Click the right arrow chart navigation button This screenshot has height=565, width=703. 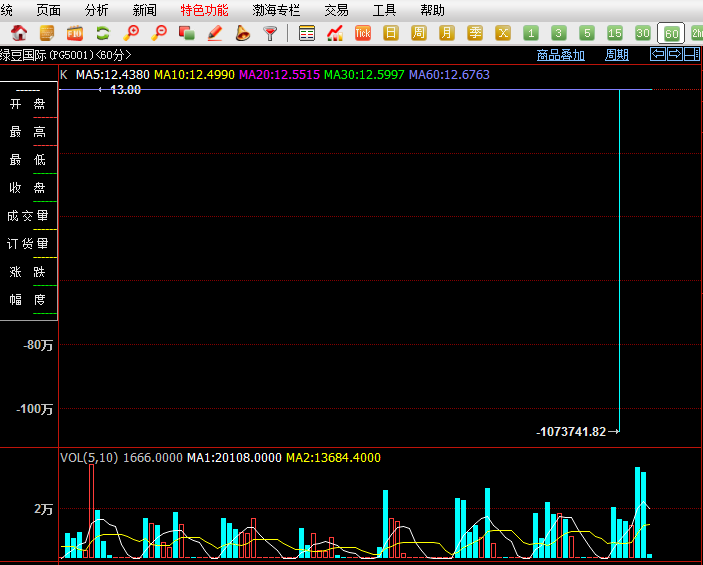point(675,54)
